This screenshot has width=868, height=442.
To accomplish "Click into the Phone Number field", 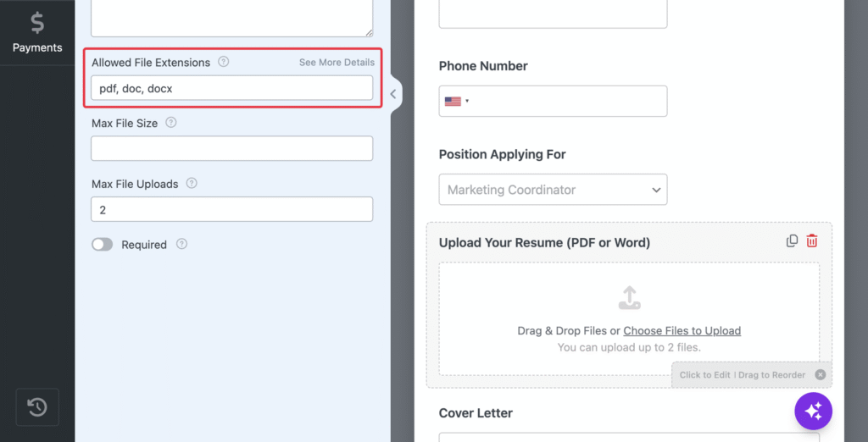I will (553, 102).
